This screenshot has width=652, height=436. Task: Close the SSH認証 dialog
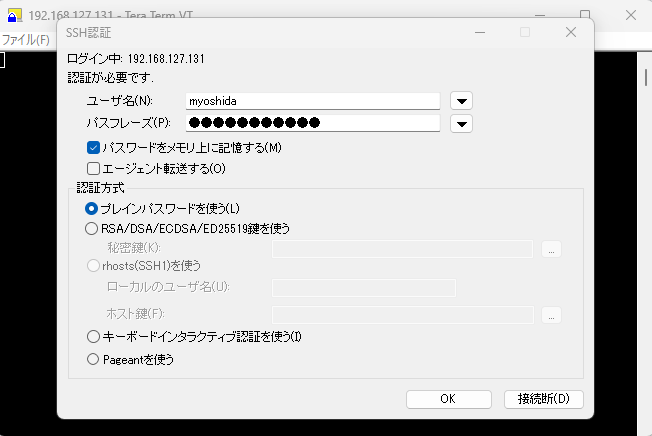click(x=571, y=32)
